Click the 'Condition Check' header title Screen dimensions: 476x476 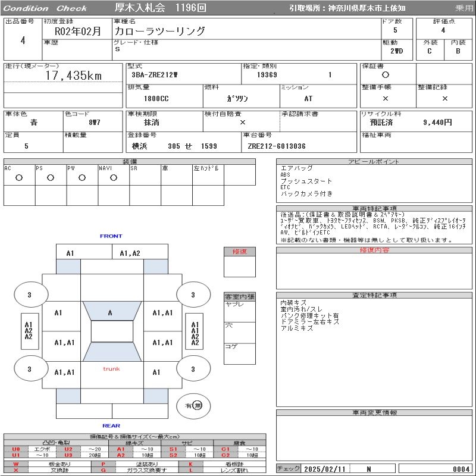click(45, 8)
